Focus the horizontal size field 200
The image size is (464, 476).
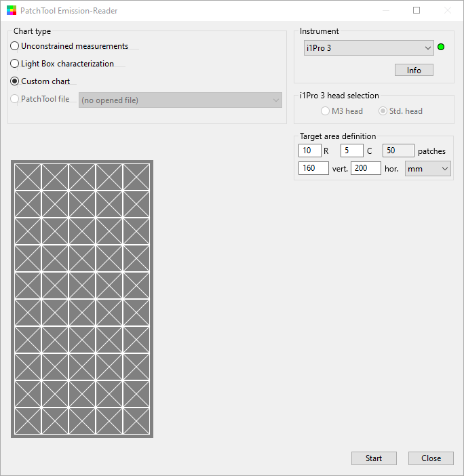point(366,168)
